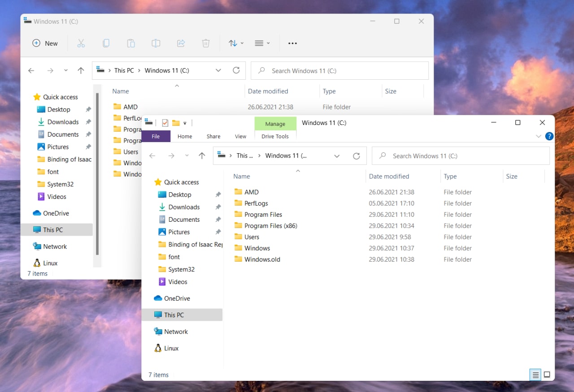Click the Share icon in back window toolbar
The height and width of the screenshot is (392, 574).
pos(181,43)
